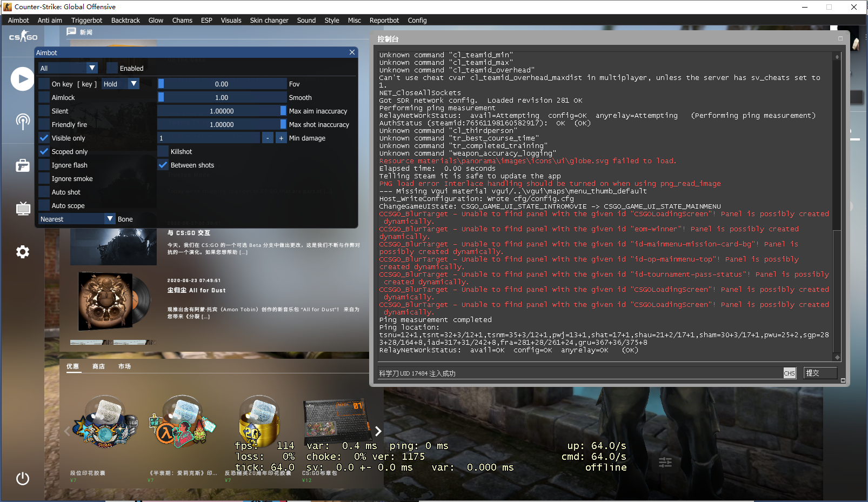Click the Min damage value field
The image size is (868, 502).
coord(209,138)
